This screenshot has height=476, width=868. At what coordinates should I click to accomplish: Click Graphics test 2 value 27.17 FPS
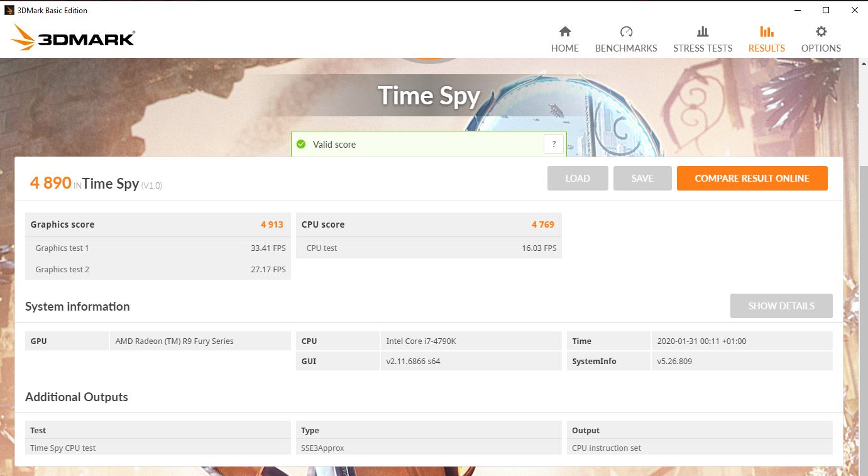point(268,269)
